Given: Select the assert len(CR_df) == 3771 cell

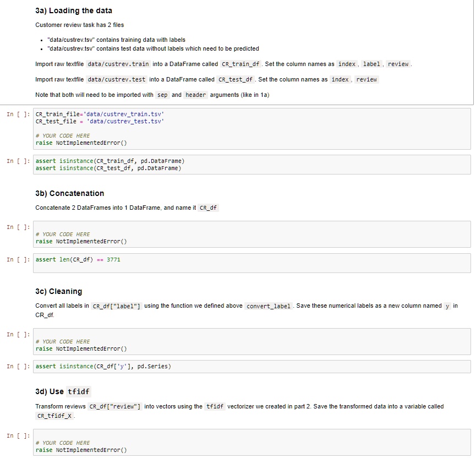Looking at the screenshot, I should pyautogui.click(x=253, y=263).
